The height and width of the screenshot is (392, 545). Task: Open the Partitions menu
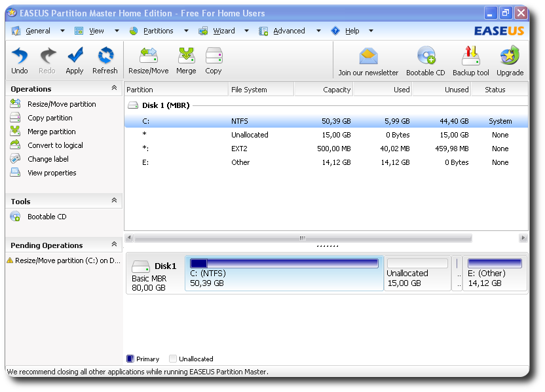click(x=158, y=31)
